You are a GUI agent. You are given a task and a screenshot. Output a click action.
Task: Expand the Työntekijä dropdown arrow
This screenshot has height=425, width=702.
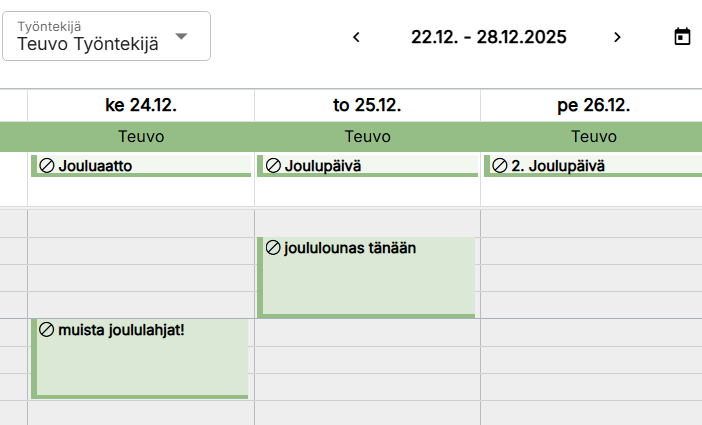(181, 36)
